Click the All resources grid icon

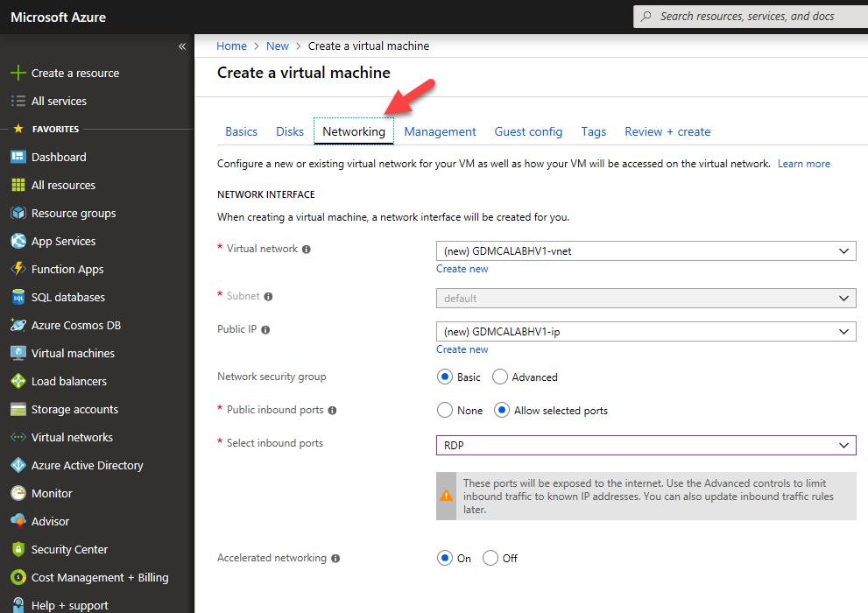[x=18, y=185]
